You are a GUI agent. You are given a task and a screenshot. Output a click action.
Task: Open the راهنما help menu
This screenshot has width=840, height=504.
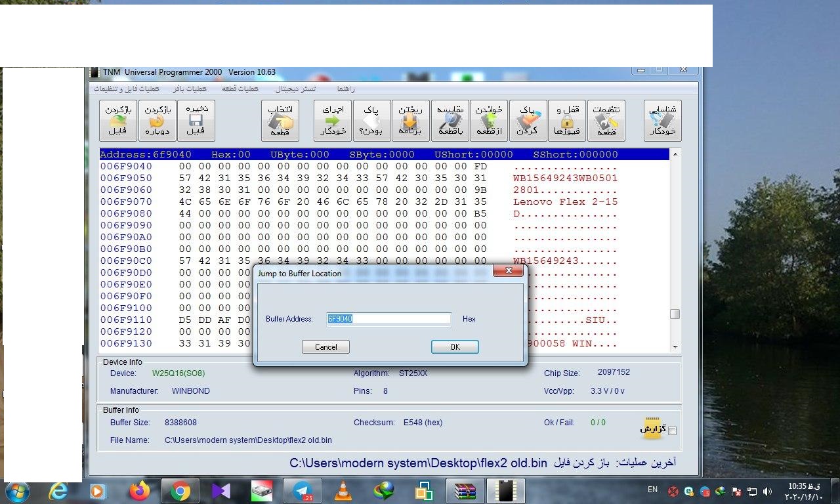[346, 89]
